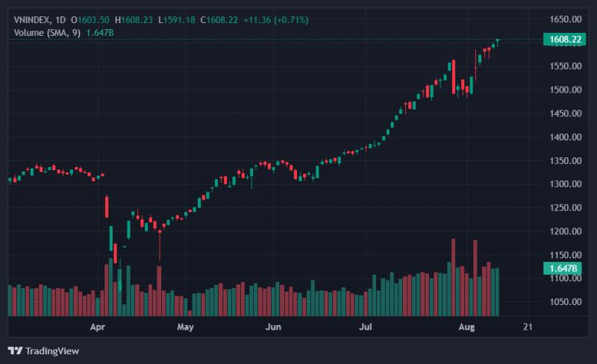597x364 pixels.
Task: Select the green 1608.22 current price label
Action: [x=565, y=40]
